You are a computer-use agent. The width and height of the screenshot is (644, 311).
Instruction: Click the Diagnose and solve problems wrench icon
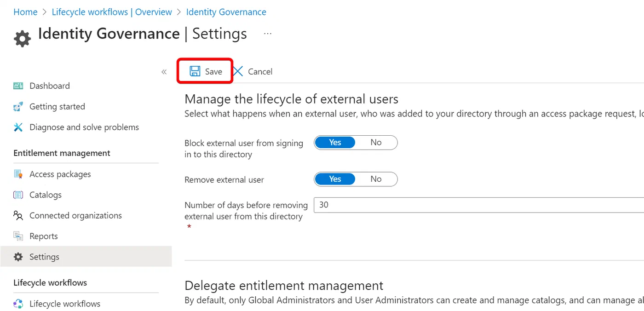pos(18,127)
